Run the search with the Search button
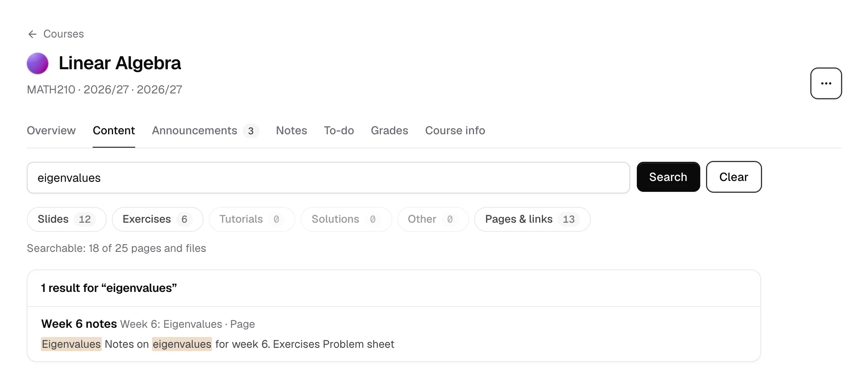Screen dimensions: 868x392 pos(668,177)
